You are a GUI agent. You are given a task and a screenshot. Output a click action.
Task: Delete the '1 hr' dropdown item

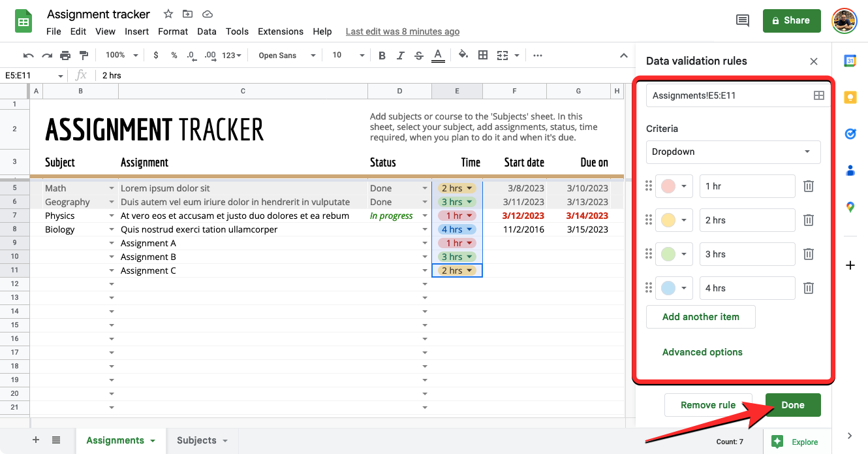(808, 186)
